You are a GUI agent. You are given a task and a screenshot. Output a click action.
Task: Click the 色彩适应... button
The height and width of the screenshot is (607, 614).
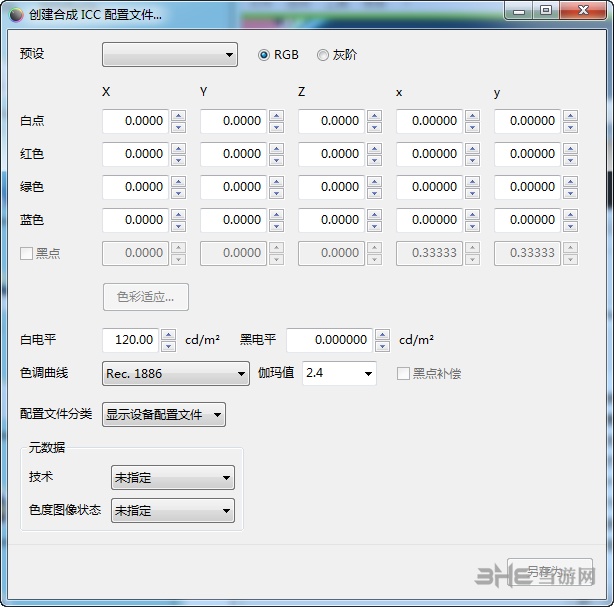click(146, 297)
